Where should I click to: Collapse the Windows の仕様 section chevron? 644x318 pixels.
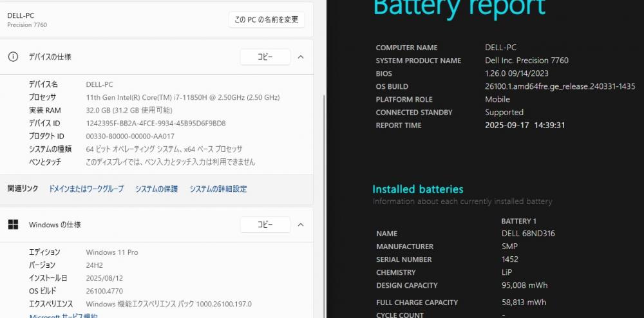coord(301,225)
